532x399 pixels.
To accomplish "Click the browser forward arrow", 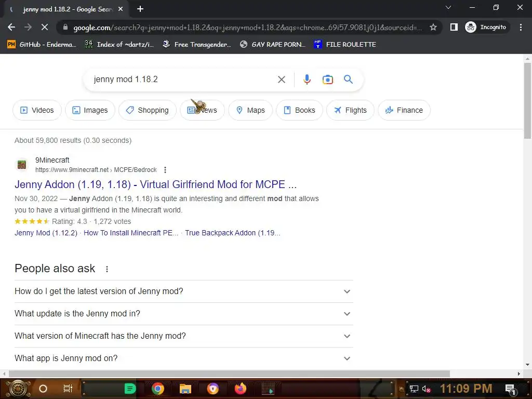I will point(28,27).
